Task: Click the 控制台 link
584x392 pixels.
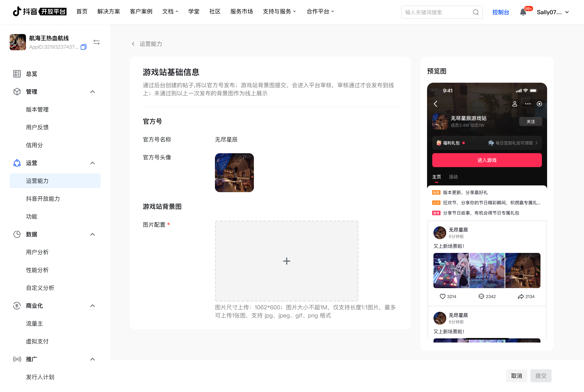Action: coord(500,12)
